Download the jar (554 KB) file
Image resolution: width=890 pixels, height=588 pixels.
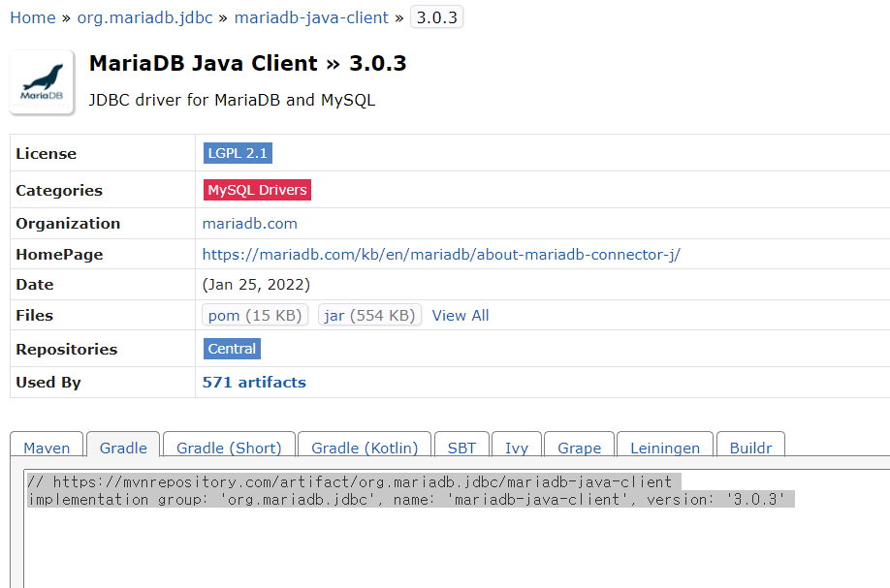[x=369, y=315]
